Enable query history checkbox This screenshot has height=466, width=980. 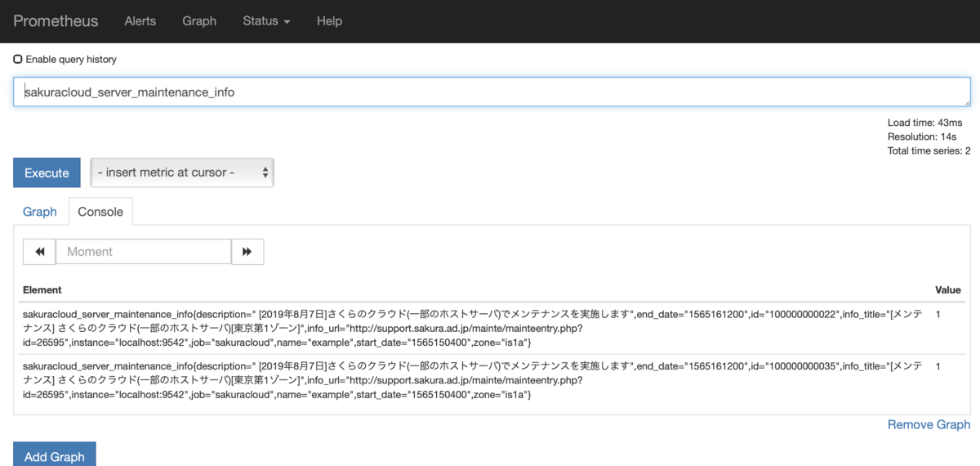pyautogui.click(x=18, y=60)
